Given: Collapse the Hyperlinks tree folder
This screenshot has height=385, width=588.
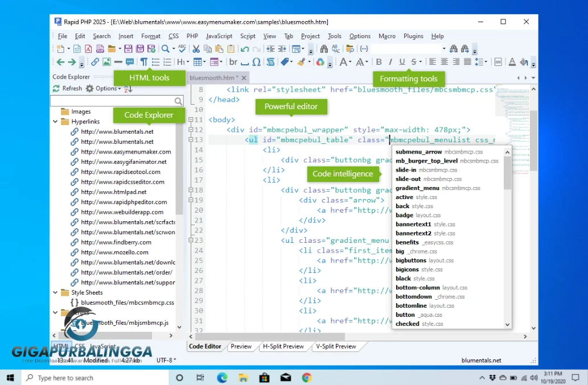Looking at the screenshot, I should click(56, 121).
